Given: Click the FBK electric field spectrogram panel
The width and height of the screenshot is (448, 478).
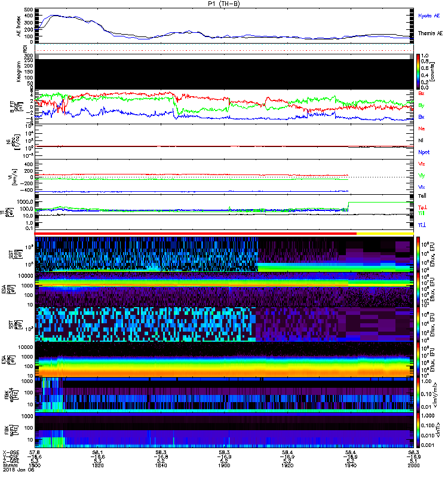Looking at the screenshot, I should coord(224,395).
